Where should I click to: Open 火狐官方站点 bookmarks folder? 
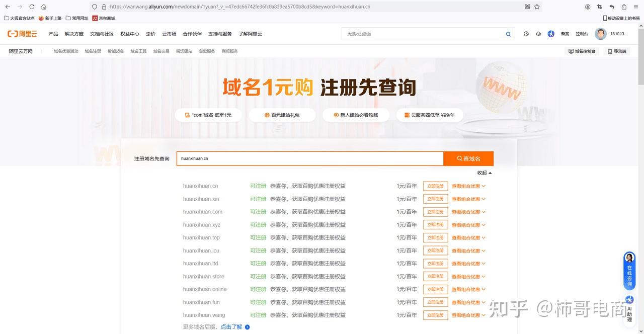pos(19,18)
